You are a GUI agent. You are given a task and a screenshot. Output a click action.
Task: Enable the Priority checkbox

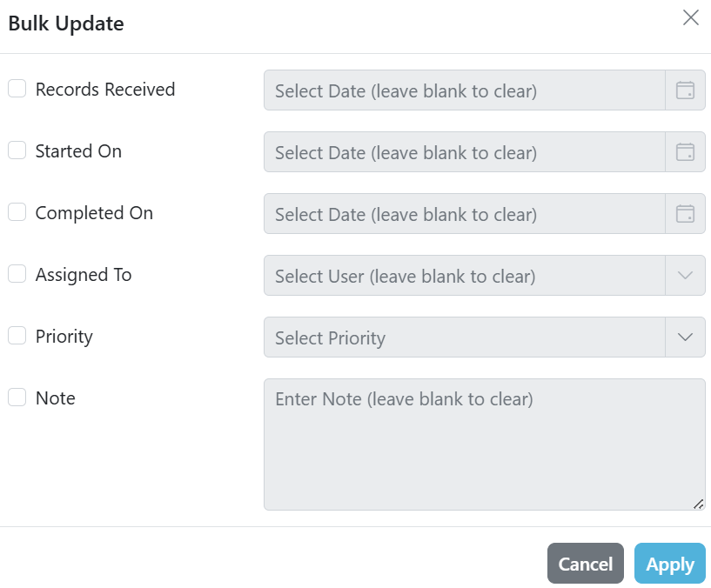(17, 336)
